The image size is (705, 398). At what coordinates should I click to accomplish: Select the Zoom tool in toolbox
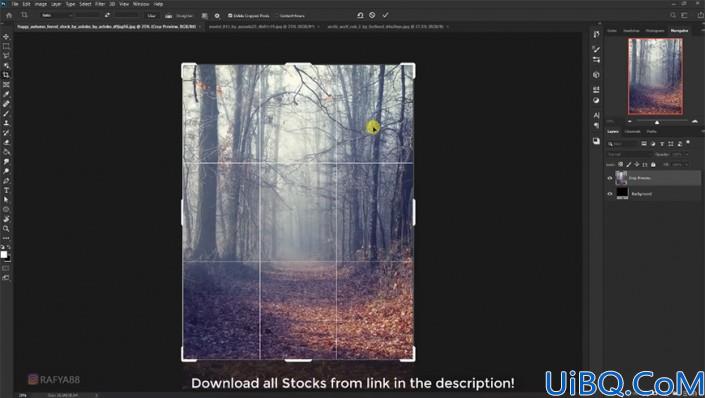pyautogui.click(x=6, y=228)
